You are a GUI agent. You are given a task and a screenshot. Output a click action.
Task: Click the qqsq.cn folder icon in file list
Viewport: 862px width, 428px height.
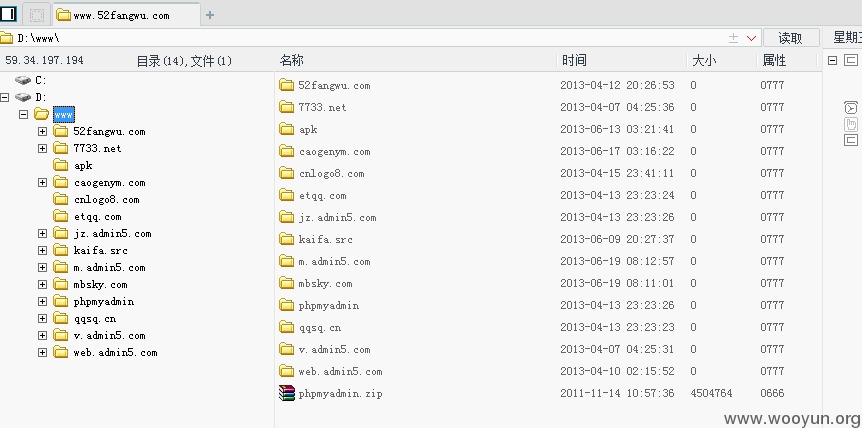286,327
